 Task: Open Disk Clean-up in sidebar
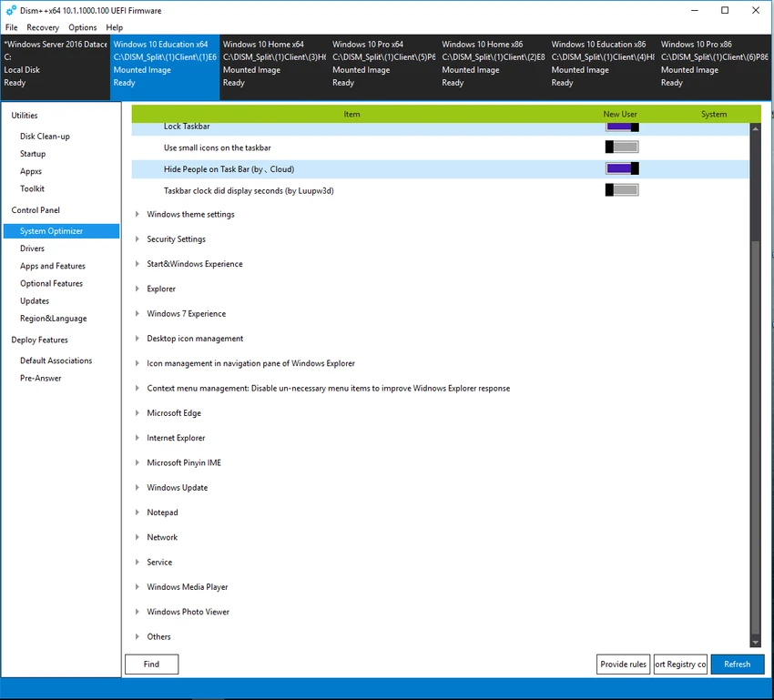click(x=45, y=137)
